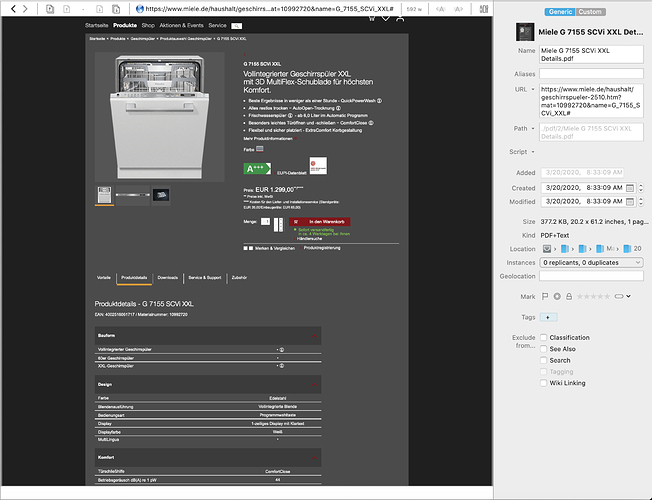Select the control panel strip thumbnail
This screenshot has height=500, width=652.
tap(133, 195)
